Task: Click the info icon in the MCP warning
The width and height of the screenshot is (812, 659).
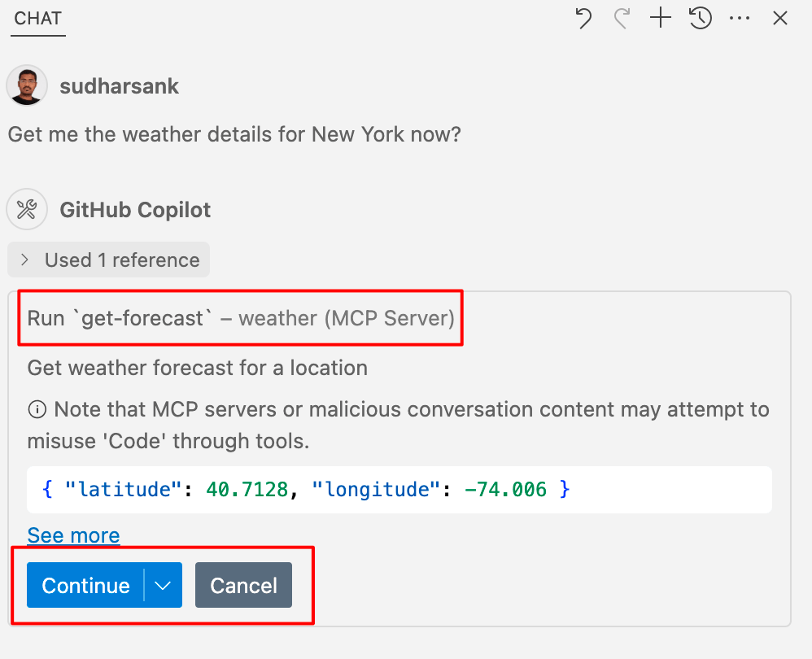Action: click(x=37, y=409)
